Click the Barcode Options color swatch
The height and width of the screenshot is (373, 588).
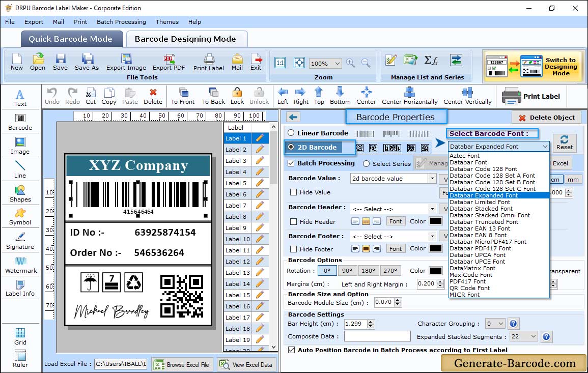(x=435, y=271)
